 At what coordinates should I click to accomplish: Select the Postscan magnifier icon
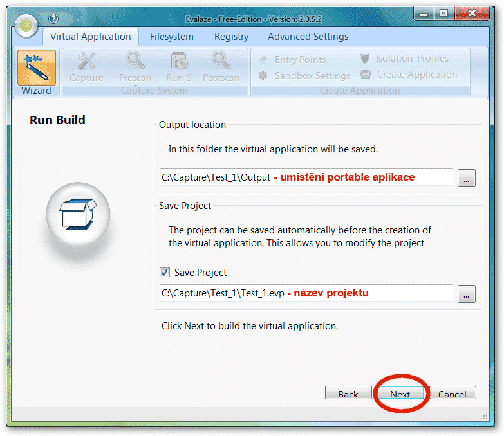pos(221,60)
